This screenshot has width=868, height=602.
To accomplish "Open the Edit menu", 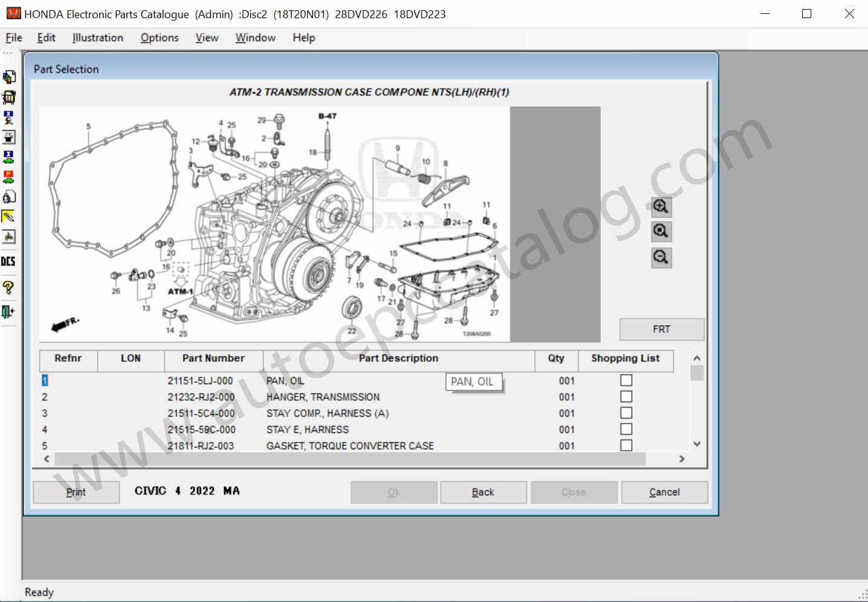I will coord(46,37).
